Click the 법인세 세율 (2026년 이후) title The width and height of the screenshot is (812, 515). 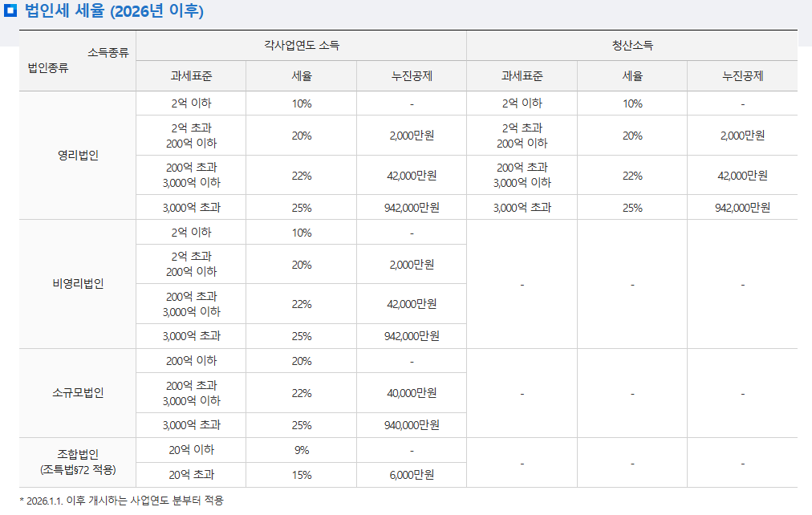tap(114, 11)
